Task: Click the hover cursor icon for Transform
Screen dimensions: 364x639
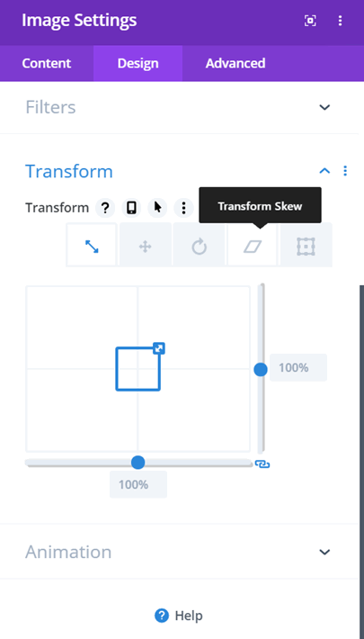Action: (x=157, y=208)
